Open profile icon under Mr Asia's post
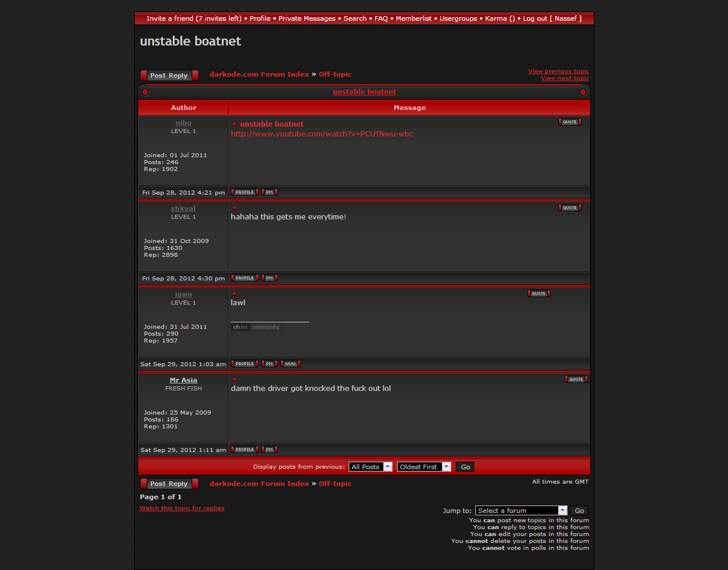Screen dimensions: 728x570 [x=245, y=450]
